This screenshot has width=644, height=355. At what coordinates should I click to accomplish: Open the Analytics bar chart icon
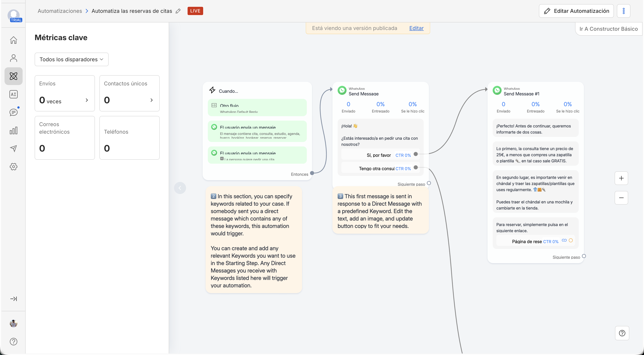(14, 130)
